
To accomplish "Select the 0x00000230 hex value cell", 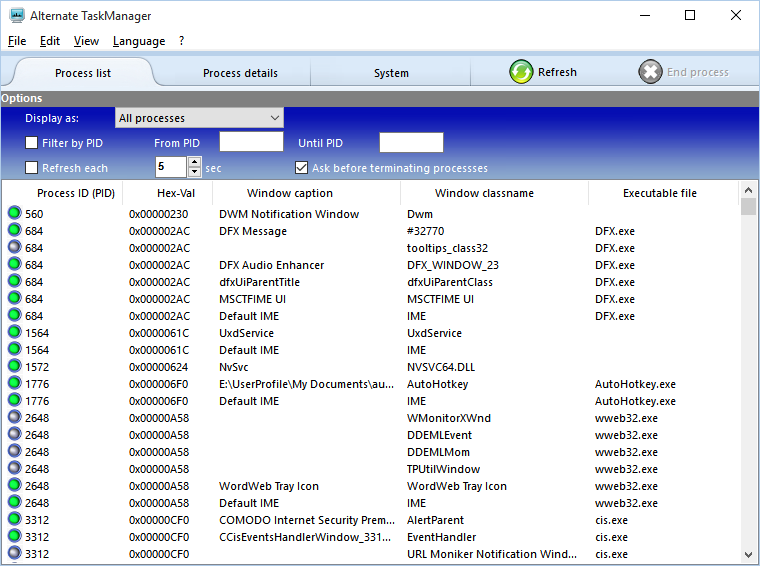I will (x=158, y=214).
